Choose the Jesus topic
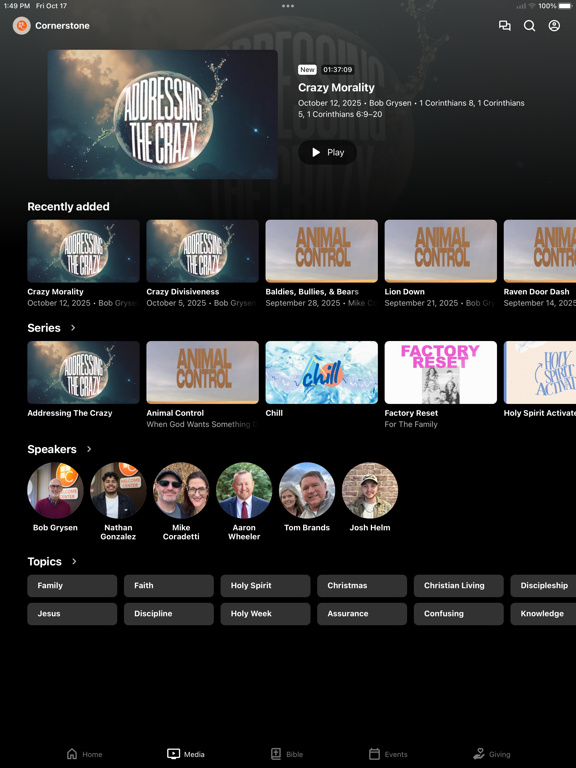The height and width of the screenshot is (768, 576). pyautogui.click(x=72, y=614)
